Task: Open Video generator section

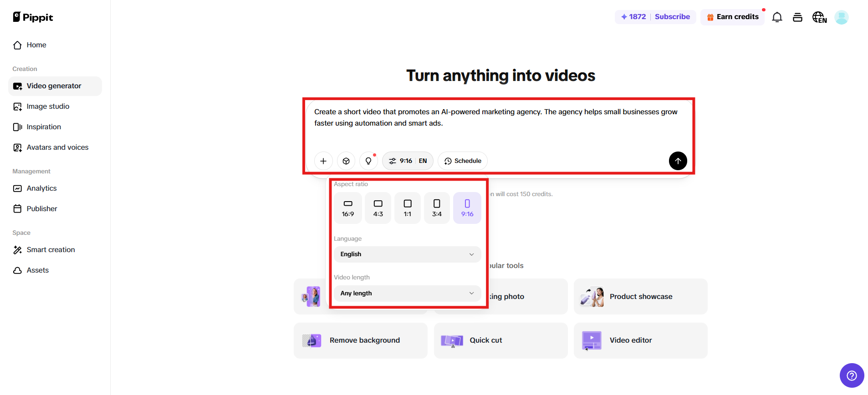Action: tap(55, 86)
